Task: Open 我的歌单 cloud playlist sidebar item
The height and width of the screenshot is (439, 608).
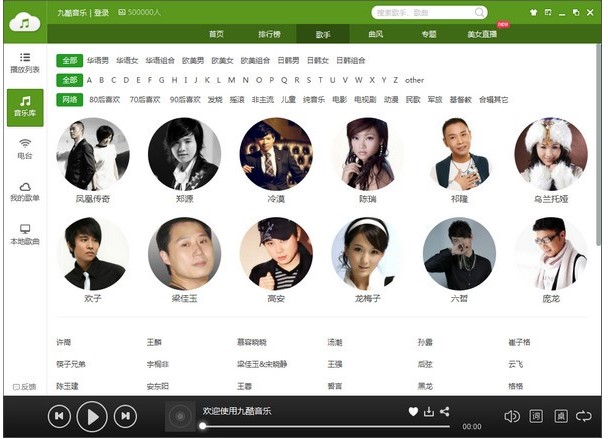Action: [x=25, y=192]
